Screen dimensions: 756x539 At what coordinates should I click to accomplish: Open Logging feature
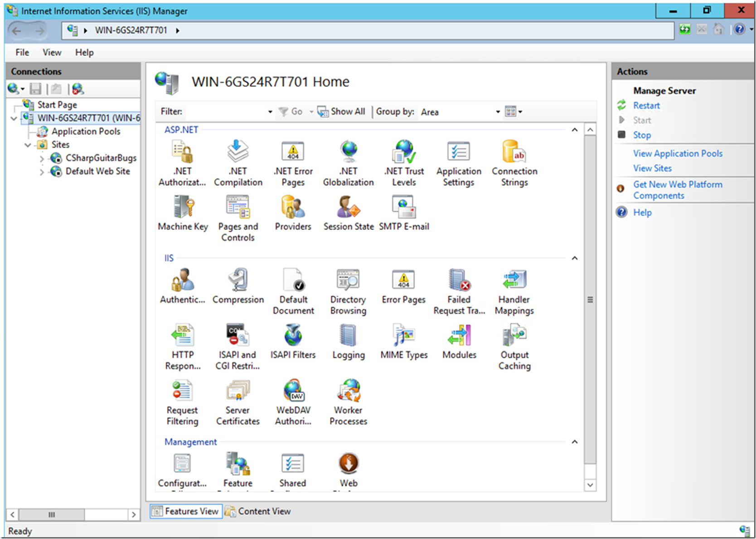point(349,342)
